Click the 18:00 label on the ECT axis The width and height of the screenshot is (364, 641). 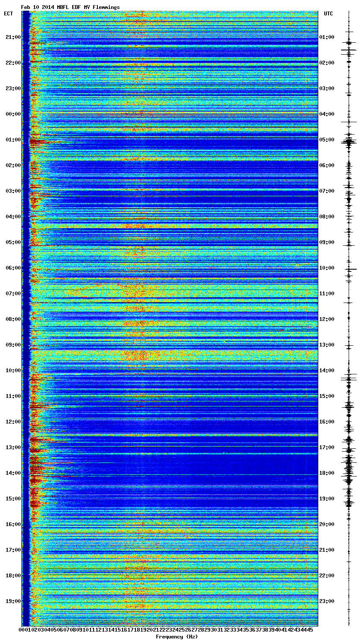pyautogui.click(x=13, y=576)
